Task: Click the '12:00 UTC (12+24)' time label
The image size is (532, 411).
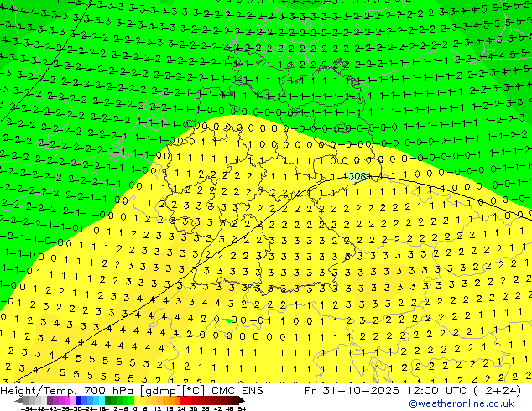Action: pyautogui.click(x=464, y=391)
